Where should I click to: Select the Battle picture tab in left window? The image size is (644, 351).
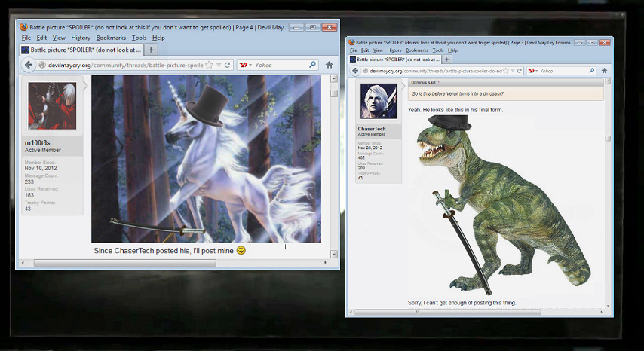click(x=81, y=50)
